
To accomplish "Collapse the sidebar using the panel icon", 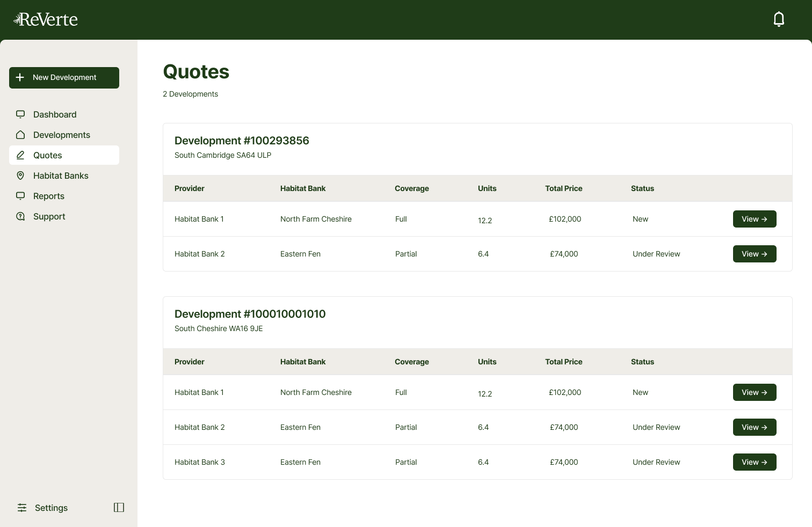I will point(119,508).
